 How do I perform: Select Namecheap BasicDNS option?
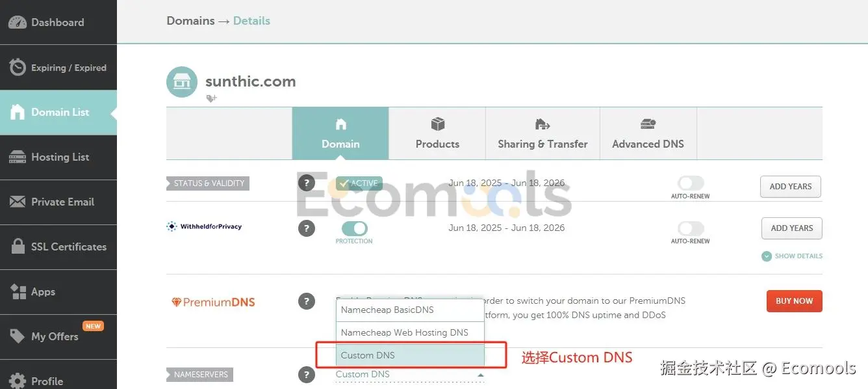point(410,310)
